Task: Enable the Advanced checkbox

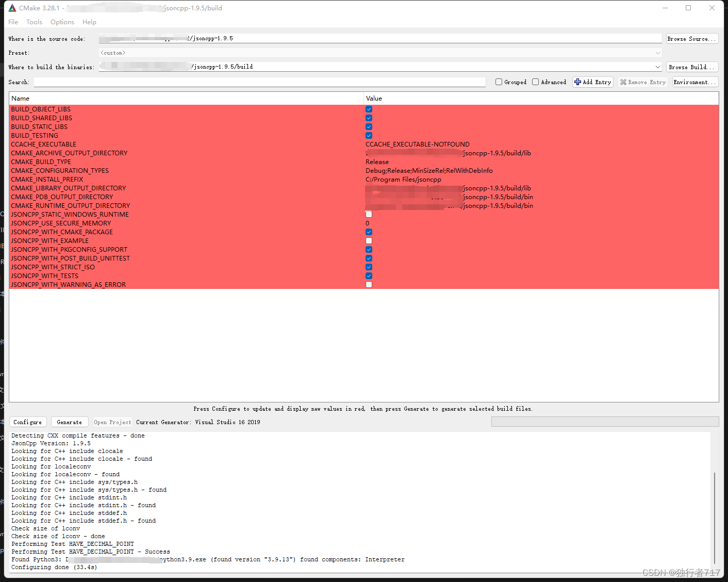Action: pyautogui.click(x=536, y=82)
